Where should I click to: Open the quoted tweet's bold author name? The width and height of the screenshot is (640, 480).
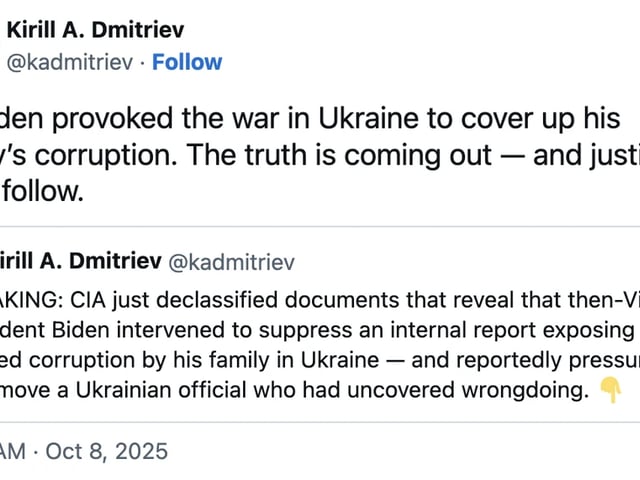(x=81, y=261)
